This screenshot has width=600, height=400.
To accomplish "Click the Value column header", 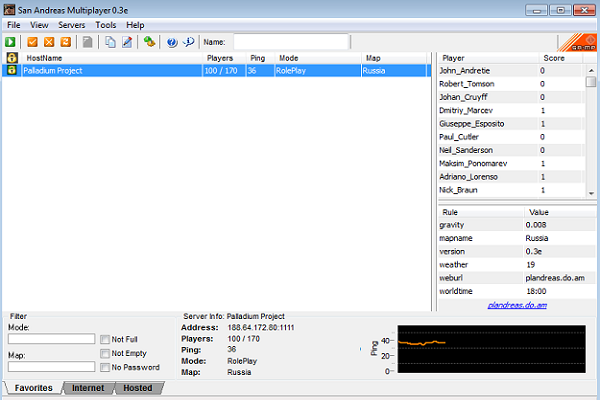I will pos(561,212).
